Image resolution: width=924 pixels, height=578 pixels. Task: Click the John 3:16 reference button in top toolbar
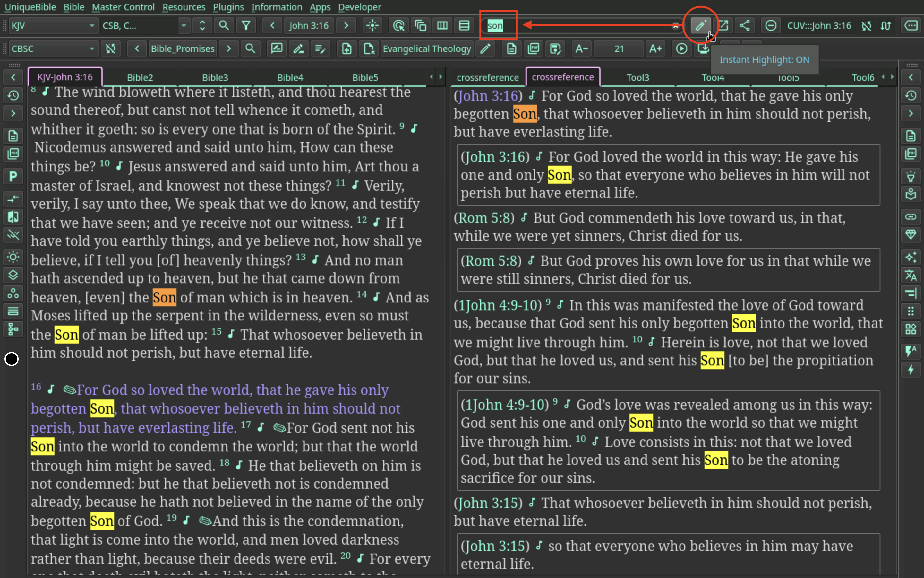(x=309, y=26)
